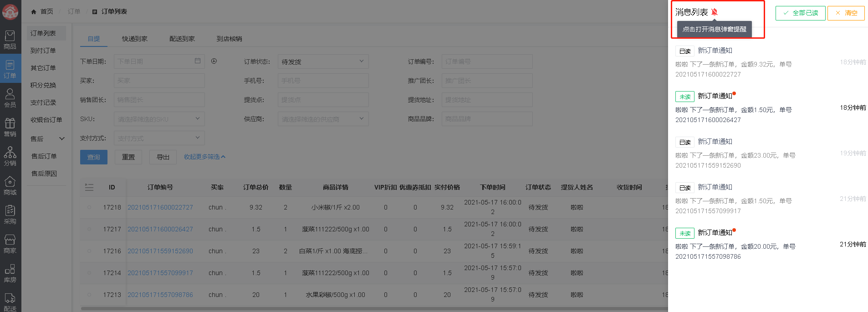Click the plus icon beside 下单日期 field
Screen dimensions: 868x312
(214, 61)
